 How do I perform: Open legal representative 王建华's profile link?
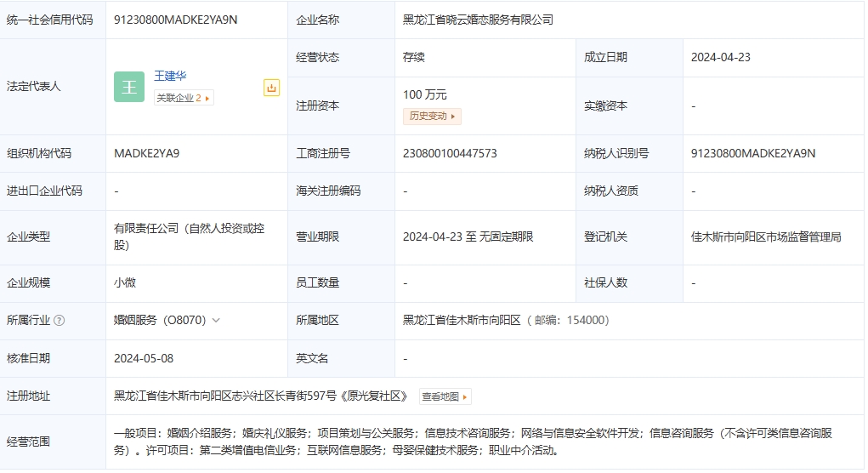tap(170, 76)
